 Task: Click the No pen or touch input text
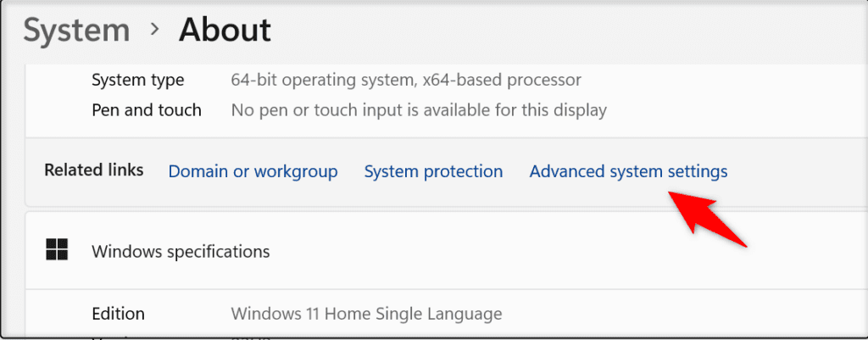419,110
